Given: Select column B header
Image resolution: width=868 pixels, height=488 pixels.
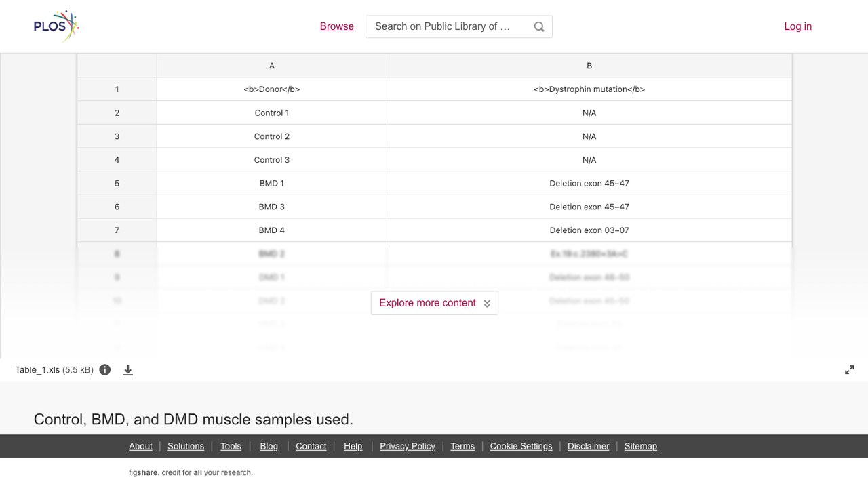Looking at the screenshot, I should (x=589, y=66).
